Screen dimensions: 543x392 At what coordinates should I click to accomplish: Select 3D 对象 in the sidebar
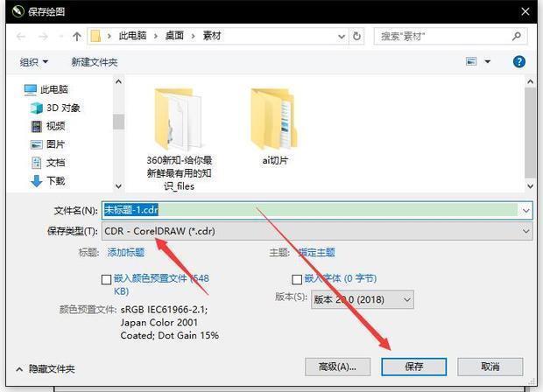coord(61,108)
